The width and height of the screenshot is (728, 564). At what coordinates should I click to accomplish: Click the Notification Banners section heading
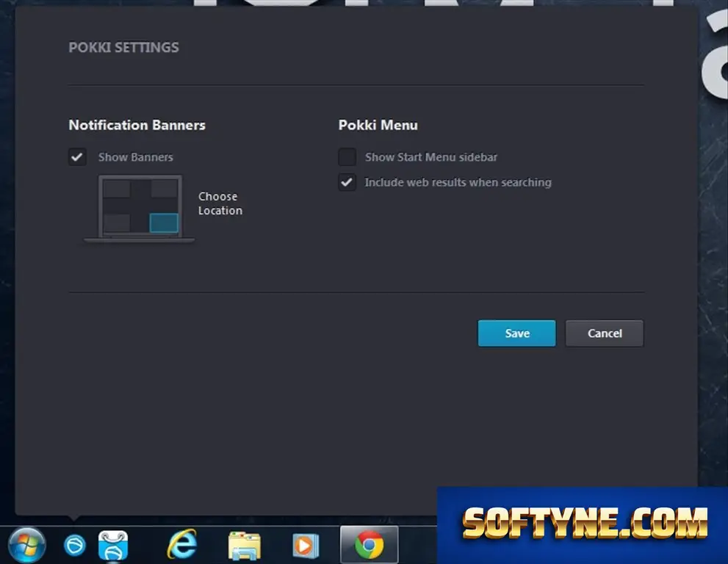pyautogui.click(x=137, y=125)
